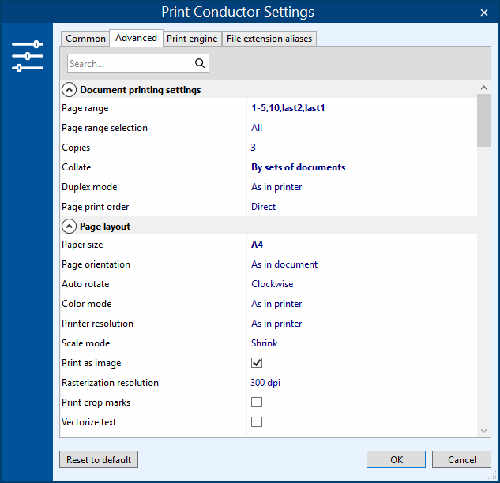
Task: Select the Auto rotate label
Action: pyautogui.click(x=85, y=284)
